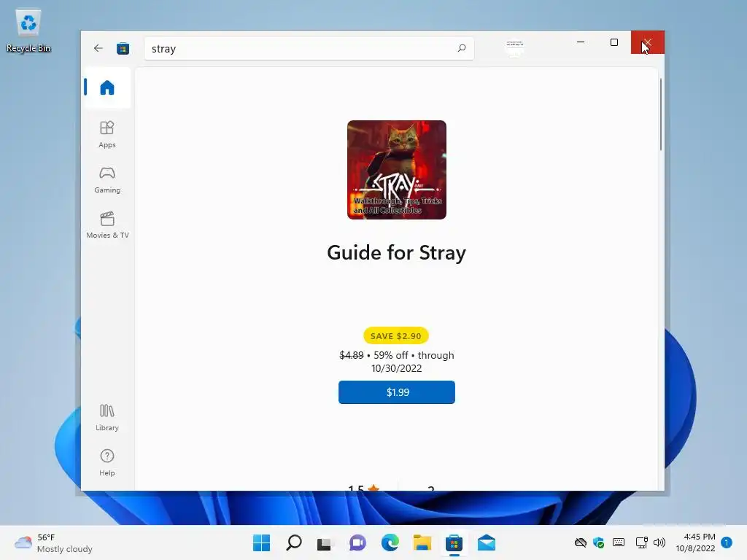Click the touch keyboard tray icon

(x=619, y=542)
